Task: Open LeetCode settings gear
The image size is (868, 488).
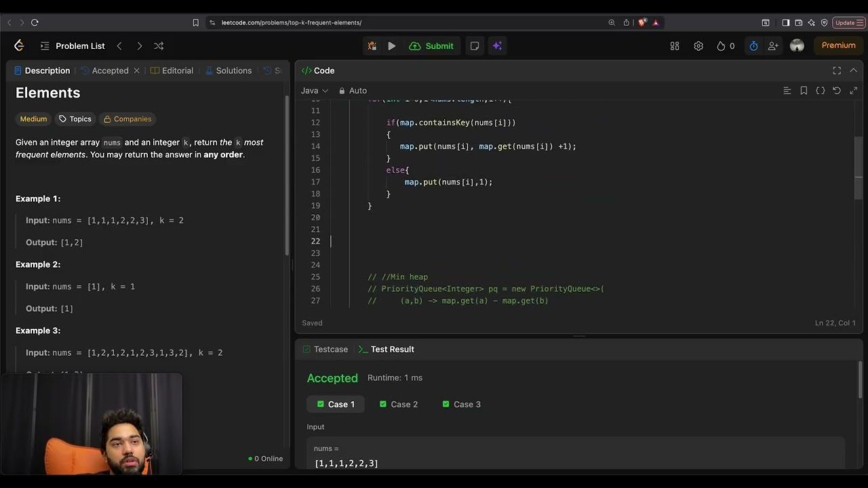Action: (x=698, y=46)
